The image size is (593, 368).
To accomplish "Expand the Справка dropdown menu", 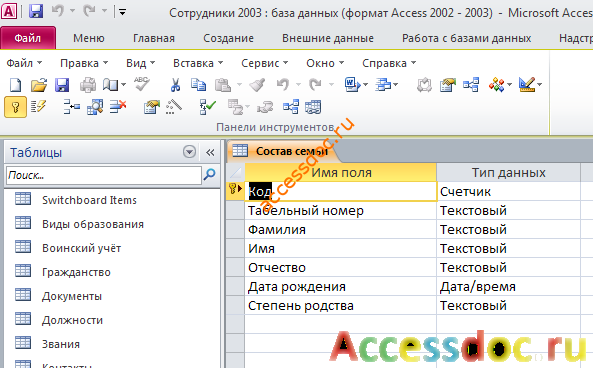I will click(x=389, y=63).
